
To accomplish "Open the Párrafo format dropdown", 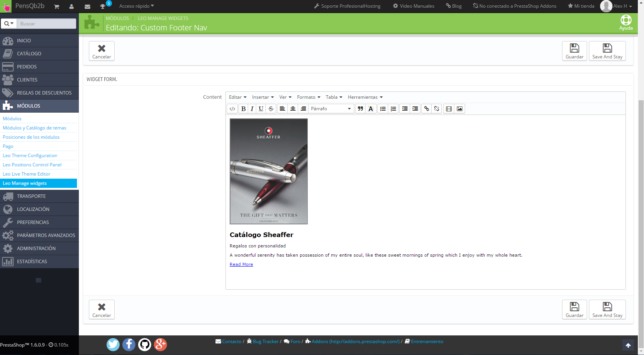I will tap(331, 109).
